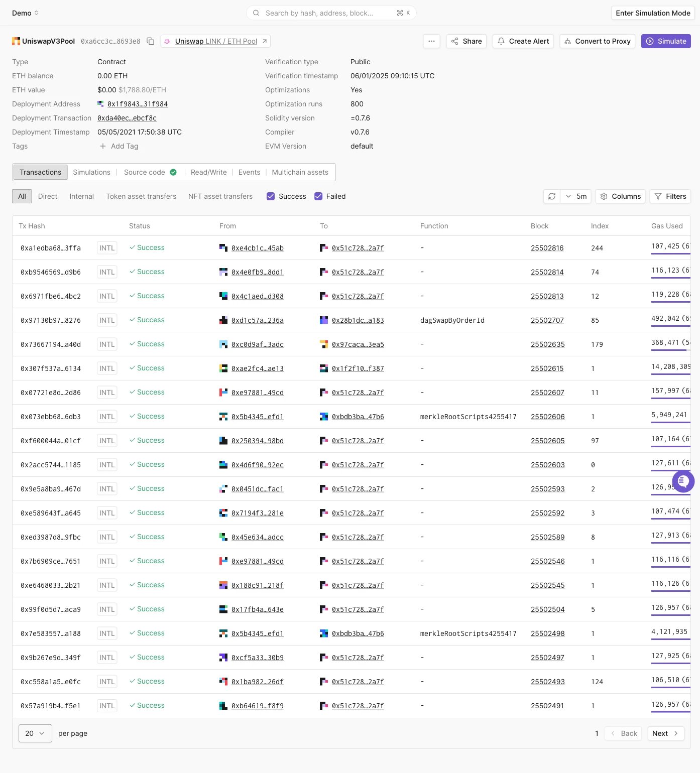Screen dimensions: 700x773
Task: Switch to the Events tab
Action: point(249,172)
